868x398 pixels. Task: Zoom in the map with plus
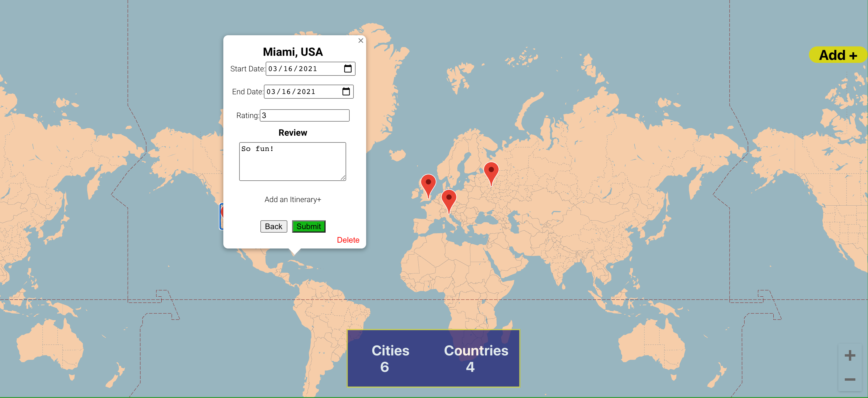[x=849, y=355]
